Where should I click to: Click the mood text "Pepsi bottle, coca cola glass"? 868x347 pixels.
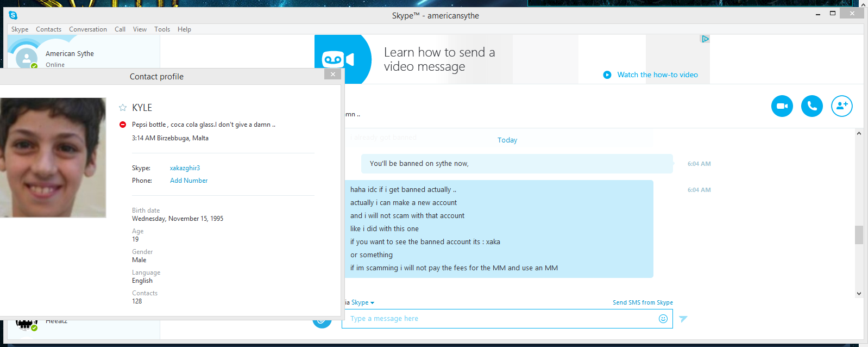[x=204, y=125]
